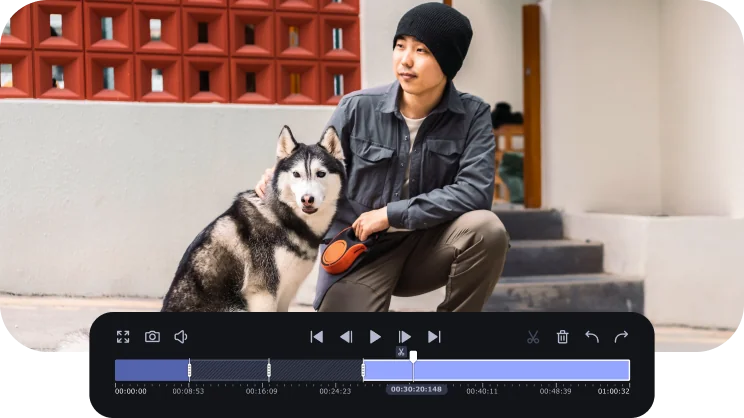Click the 00:08:53 timeline label
The image size is (744, 418).
[188, 391]
